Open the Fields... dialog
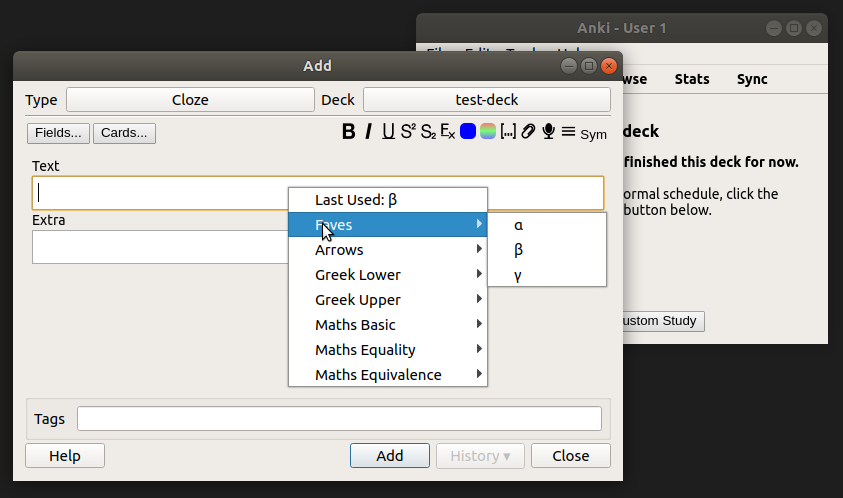Screen dimensions: 843x498 point(58,133)
